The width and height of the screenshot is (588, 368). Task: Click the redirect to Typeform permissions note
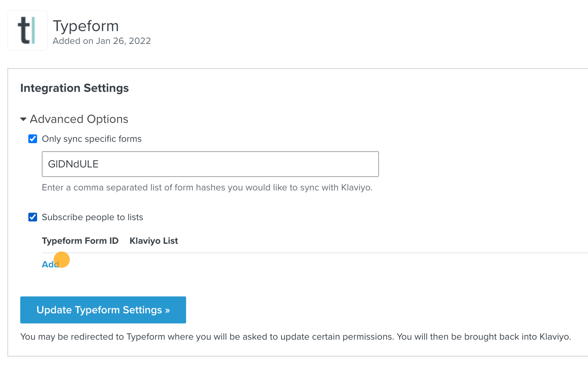click(296, 337)
